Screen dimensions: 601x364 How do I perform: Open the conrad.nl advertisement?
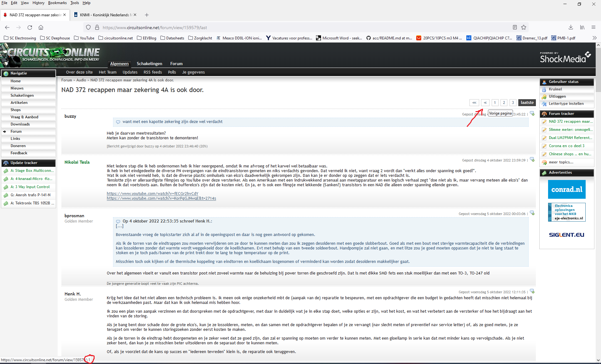pyautogui.click(x=567, y=189)
